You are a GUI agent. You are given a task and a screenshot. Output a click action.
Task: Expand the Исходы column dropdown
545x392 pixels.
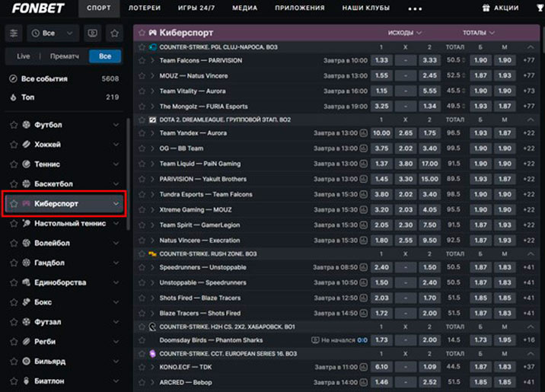[404, 33]
